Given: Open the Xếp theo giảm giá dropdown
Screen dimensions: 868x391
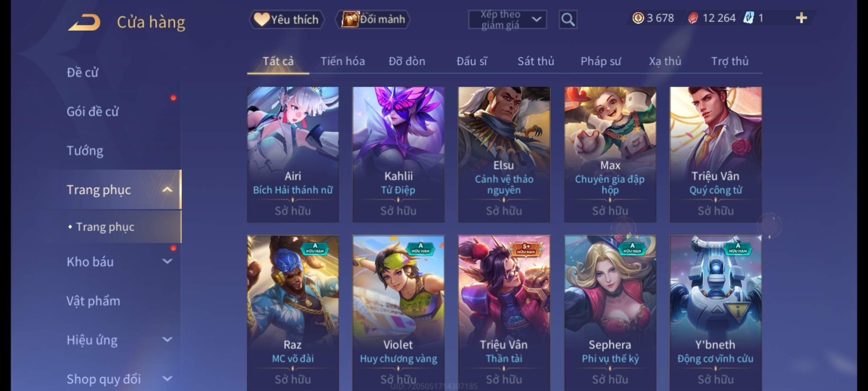Looking at the screenshot, I should pos(507,19).
